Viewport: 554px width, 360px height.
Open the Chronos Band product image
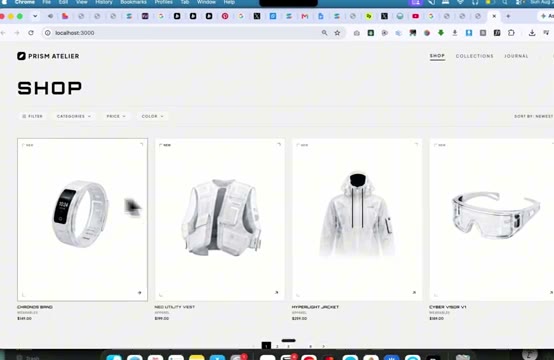(x=82, y=219)
